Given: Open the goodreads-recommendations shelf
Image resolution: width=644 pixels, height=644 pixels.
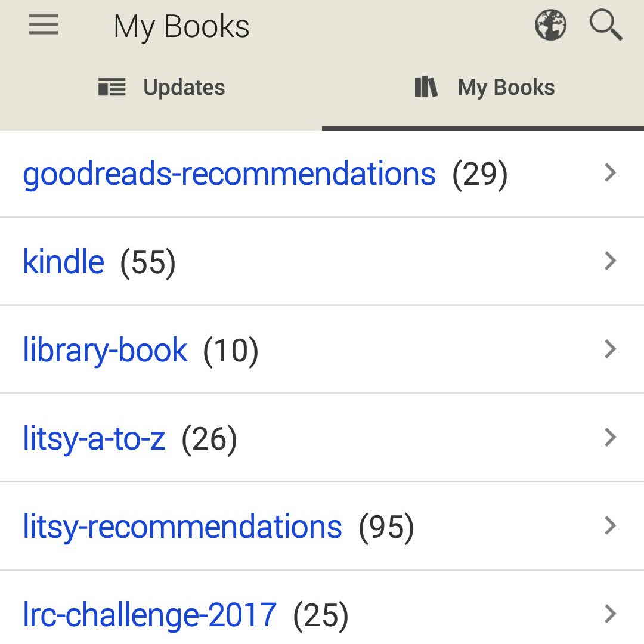Looking at the screenshot, I should click(x=229, y=174).
